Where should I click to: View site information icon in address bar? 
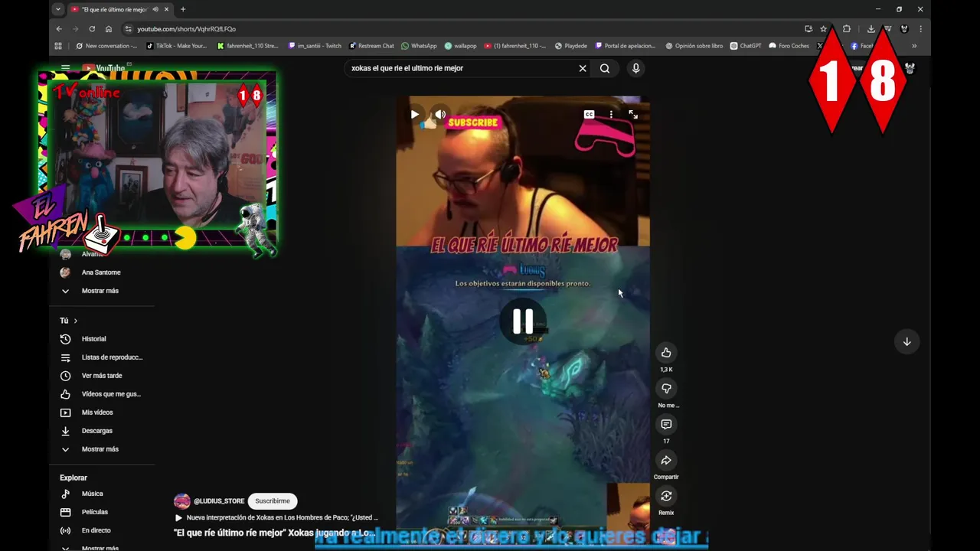pos(128,29)
